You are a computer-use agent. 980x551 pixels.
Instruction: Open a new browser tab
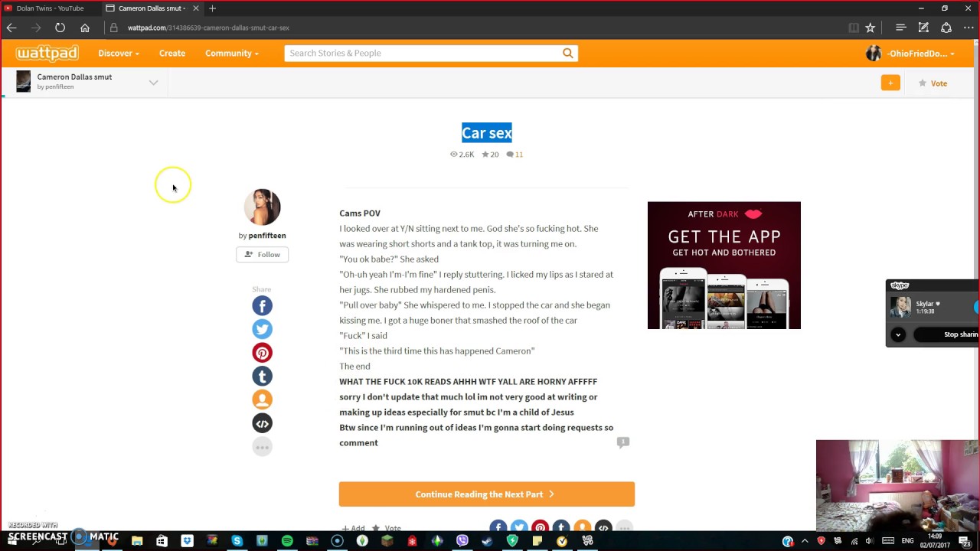point(212,8)
